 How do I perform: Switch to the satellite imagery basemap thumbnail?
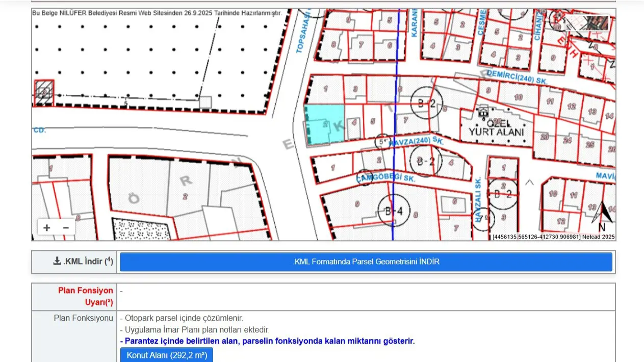(597, 23)
